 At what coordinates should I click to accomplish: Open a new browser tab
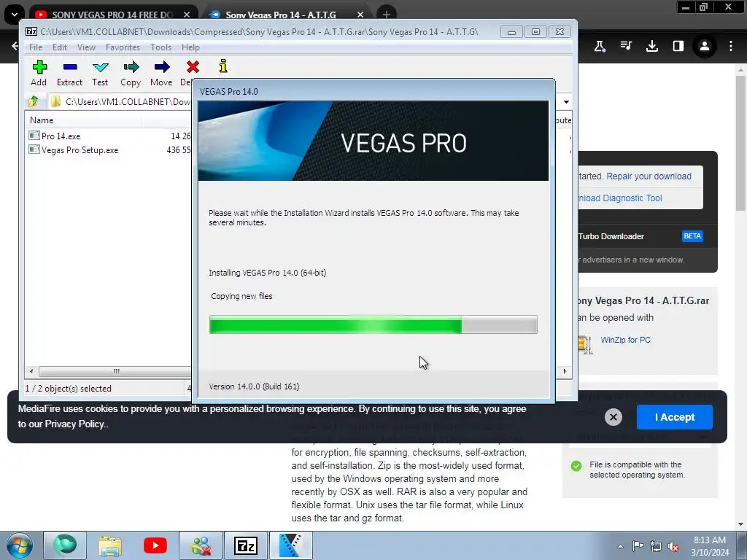click(387, 15)
